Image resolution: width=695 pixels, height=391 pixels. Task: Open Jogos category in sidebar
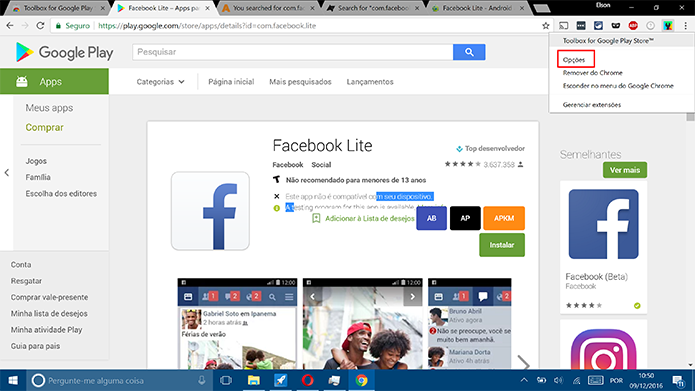coord(36,161)
